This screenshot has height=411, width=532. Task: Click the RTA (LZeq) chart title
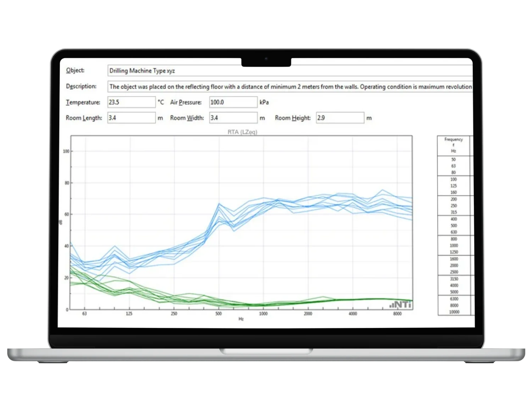click(x=242, y=132)
